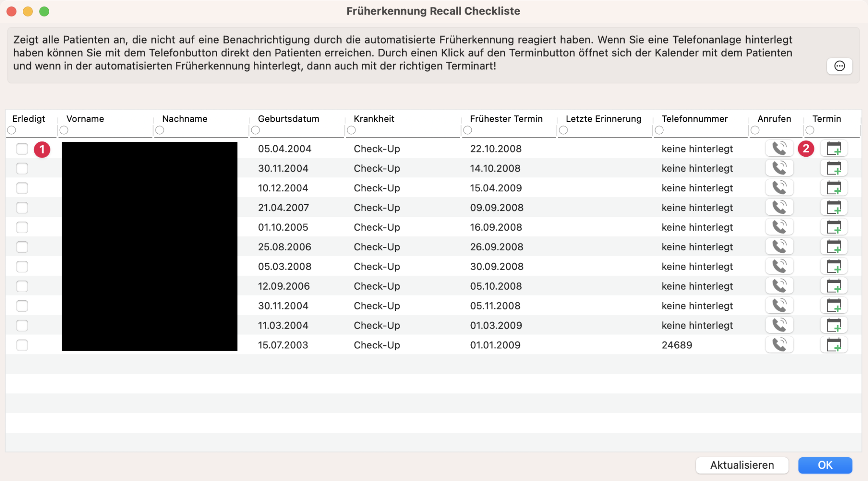Select the date cell 30.09.2008
Screen dimensions: 868x481
click(x=497, y=266)
